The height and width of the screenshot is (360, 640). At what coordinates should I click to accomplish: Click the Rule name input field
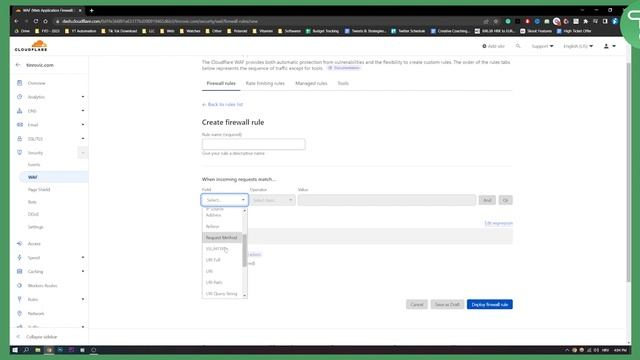click(x=253, y=144)
